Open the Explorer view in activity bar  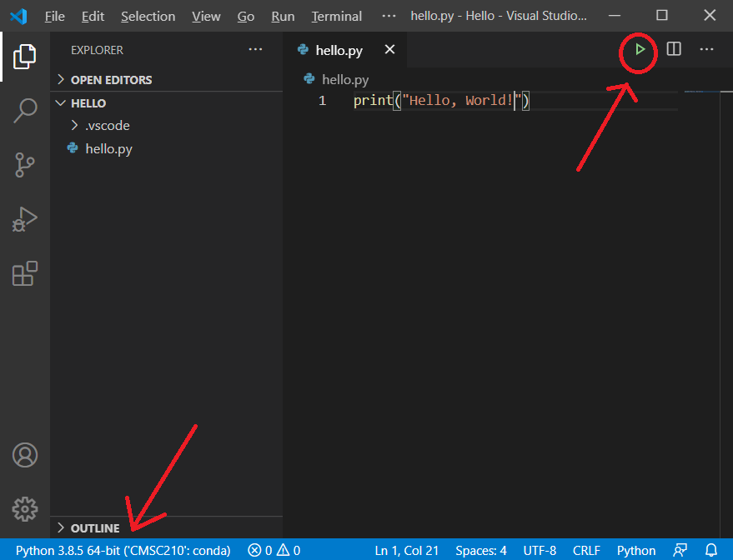25,57
